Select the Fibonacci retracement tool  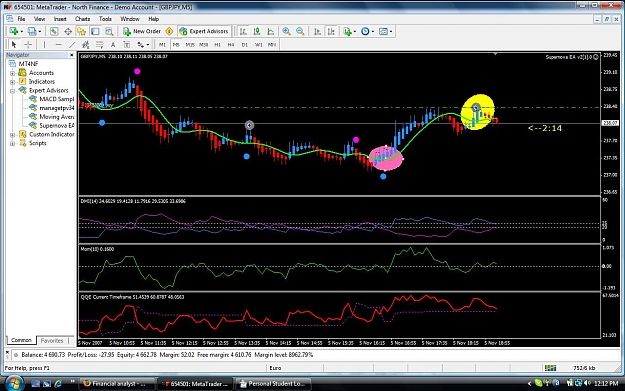99,44
